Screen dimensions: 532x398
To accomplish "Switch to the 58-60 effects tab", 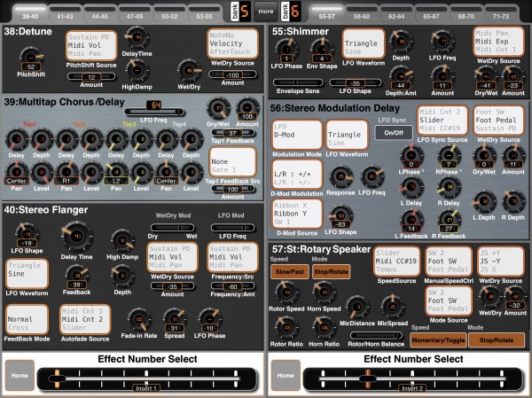I will point(362,13).
